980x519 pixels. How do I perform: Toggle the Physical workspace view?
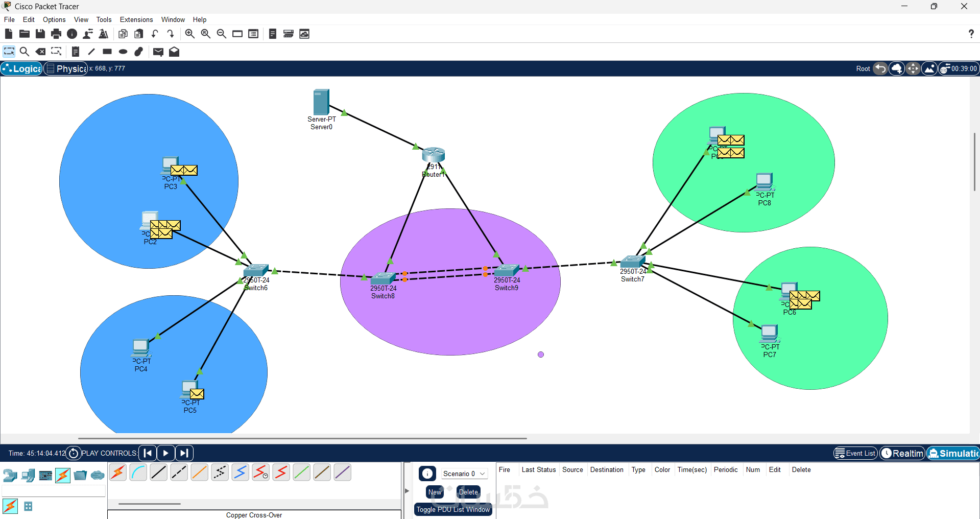[x=66, y=68]
